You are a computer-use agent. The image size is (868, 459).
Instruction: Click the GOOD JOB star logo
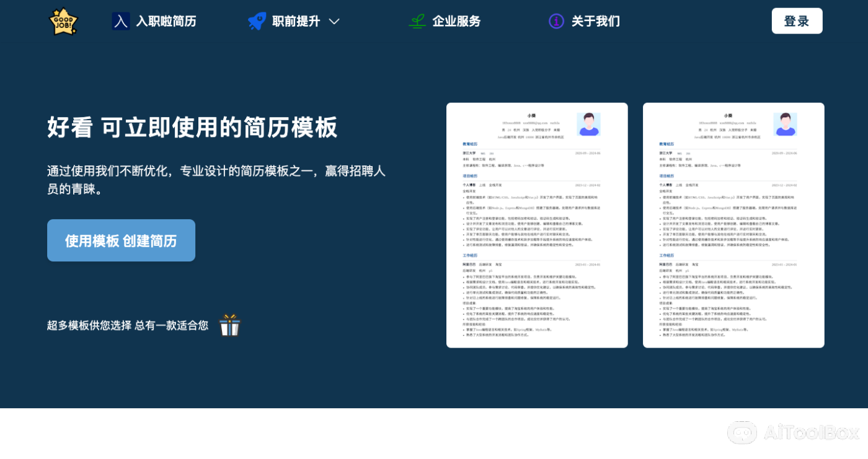[63, 20]
